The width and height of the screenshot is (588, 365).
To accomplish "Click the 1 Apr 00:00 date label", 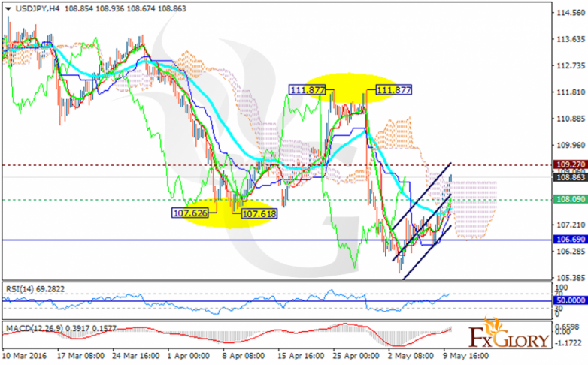I will (x=188, y=356).
